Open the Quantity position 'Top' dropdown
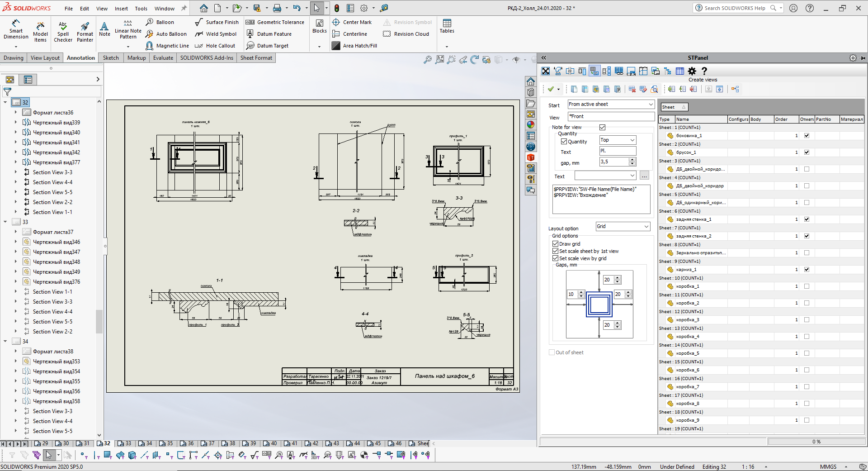868x471 pixels. coord(618,140)
